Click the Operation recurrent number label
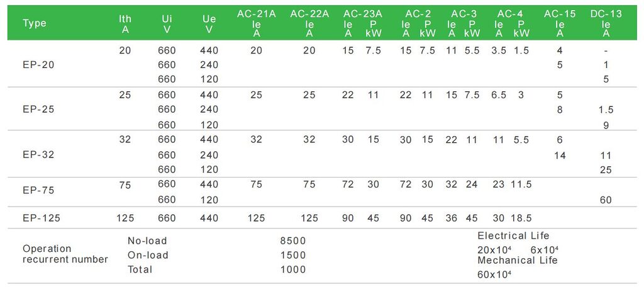 pos(65,254)
